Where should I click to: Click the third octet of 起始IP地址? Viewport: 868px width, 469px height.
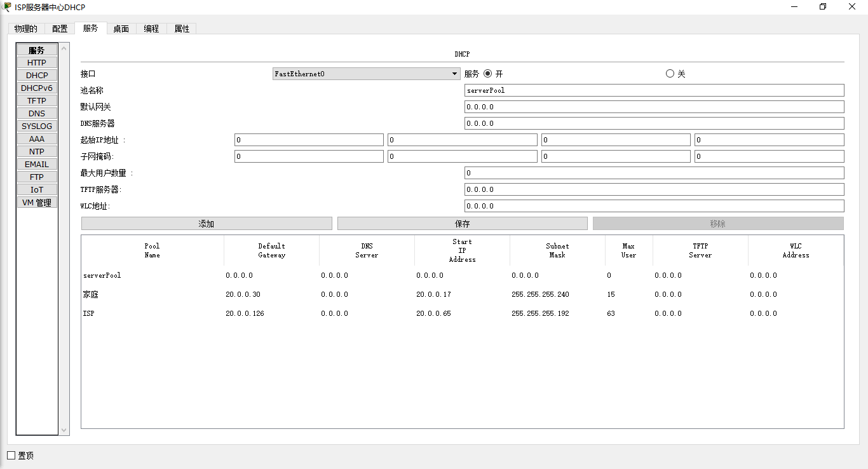616,140
